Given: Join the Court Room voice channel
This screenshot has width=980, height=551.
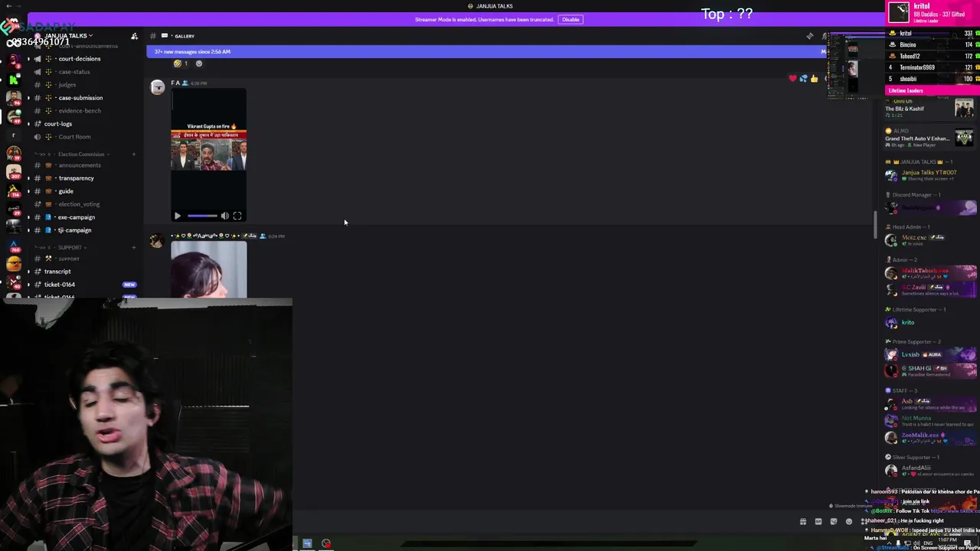Looking at the screenshot, I should click(x=74, y=137).
